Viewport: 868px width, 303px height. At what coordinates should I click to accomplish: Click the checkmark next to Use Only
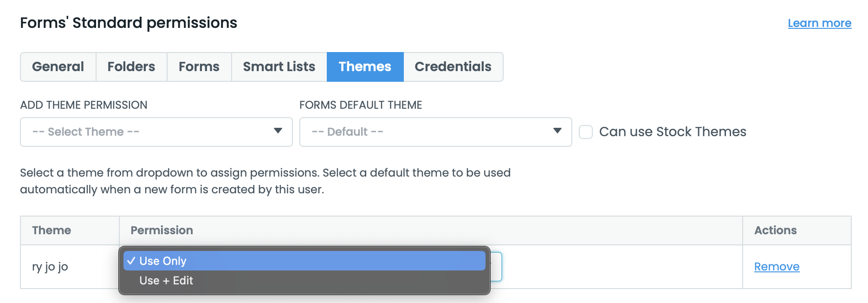[132, 261]
